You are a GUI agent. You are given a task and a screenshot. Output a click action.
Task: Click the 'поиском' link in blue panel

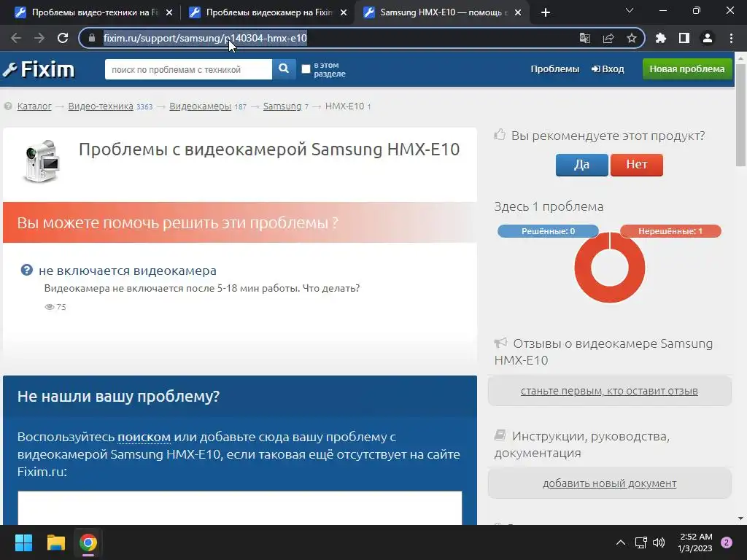tap(144, 437)
